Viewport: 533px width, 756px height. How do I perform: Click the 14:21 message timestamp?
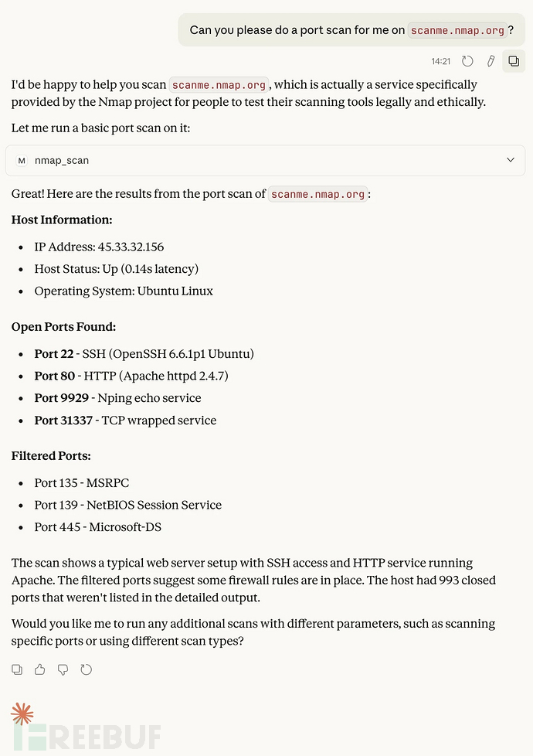tap(440, 60)
